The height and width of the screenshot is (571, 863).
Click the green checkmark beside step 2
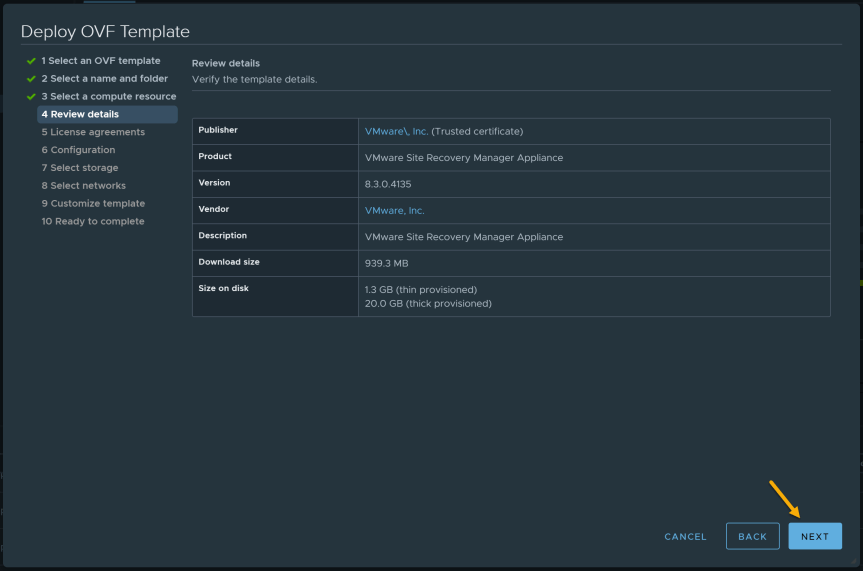tap(31, 79)
